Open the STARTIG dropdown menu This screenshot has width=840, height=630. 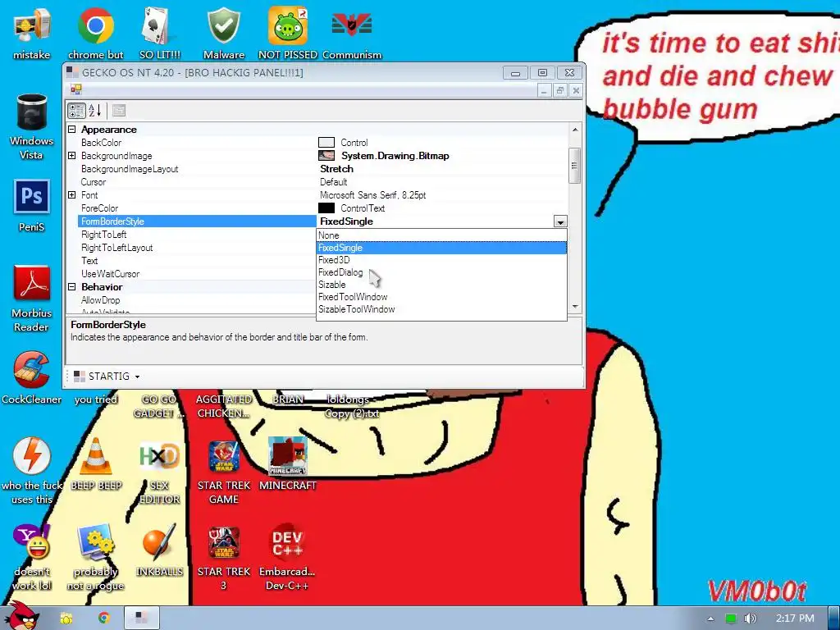coord(106,376)
